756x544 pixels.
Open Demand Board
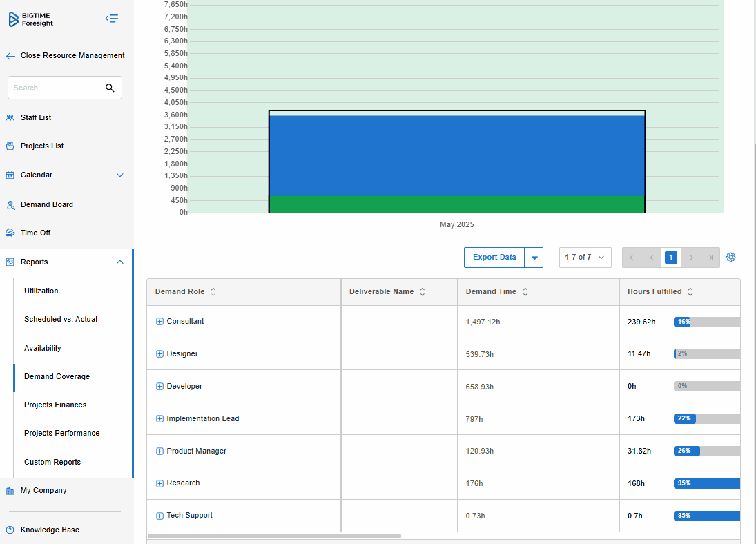(x=47, y=204)
